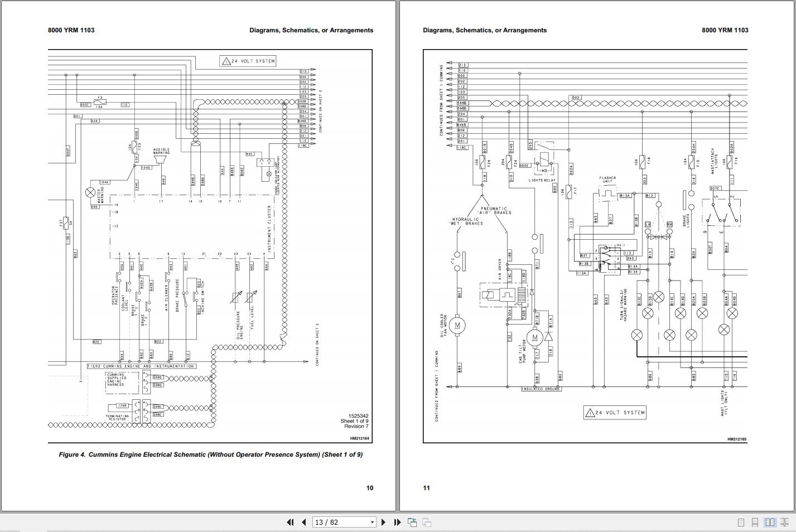The width and height of the screenshot is (796, 532).
Task: Click the right page Diagrams, Schematics, or Arrangements heading
Action: [485, 30]
